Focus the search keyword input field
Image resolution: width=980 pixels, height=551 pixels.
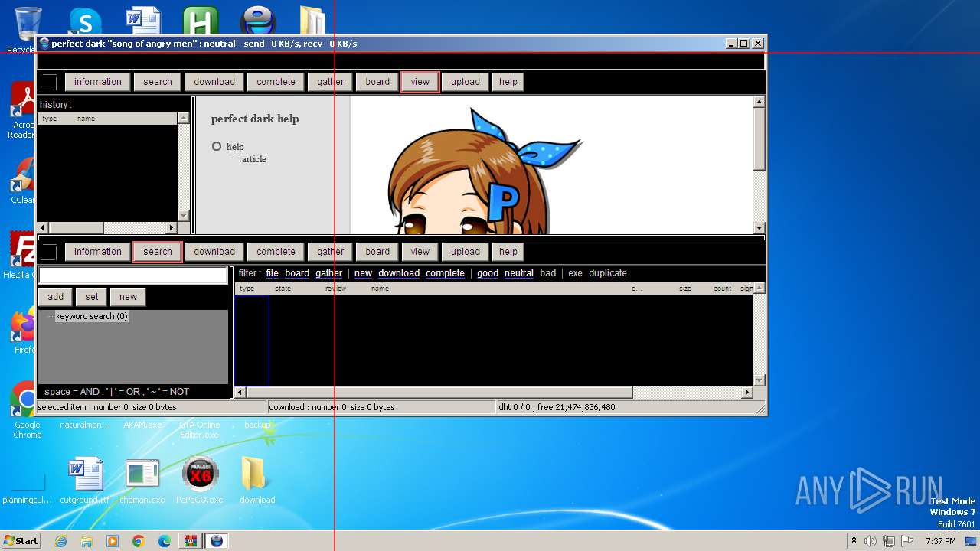point(133,275)
